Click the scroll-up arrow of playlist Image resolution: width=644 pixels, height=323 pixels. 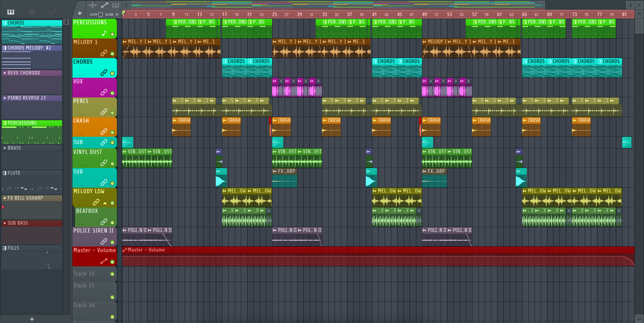click(639, 14)
